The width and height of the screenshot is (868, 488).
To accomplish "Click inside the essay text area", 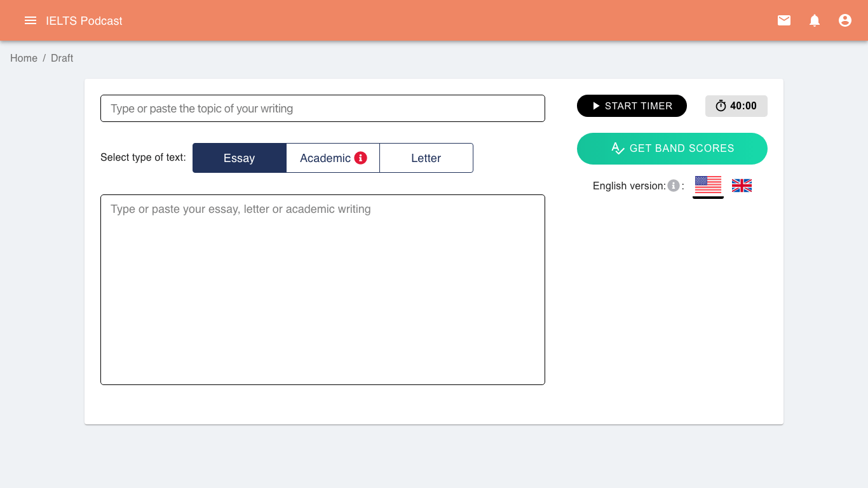I will (322, 289).
